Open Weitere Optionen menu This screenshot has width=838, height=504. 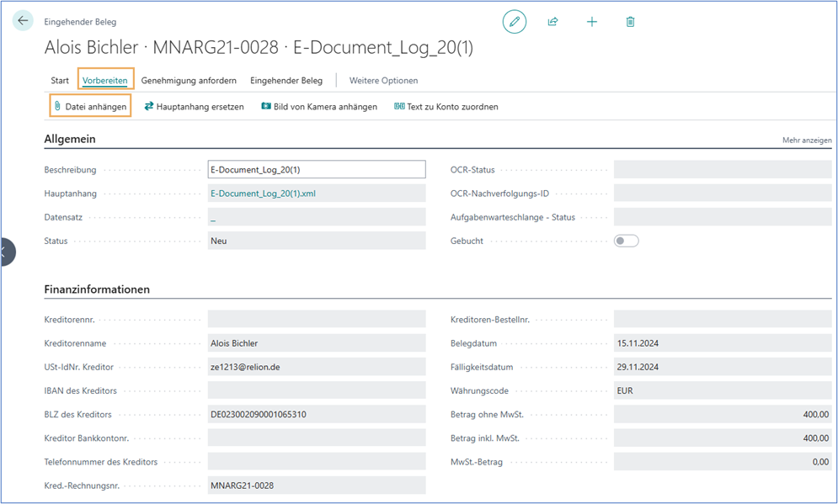(383, 81)
